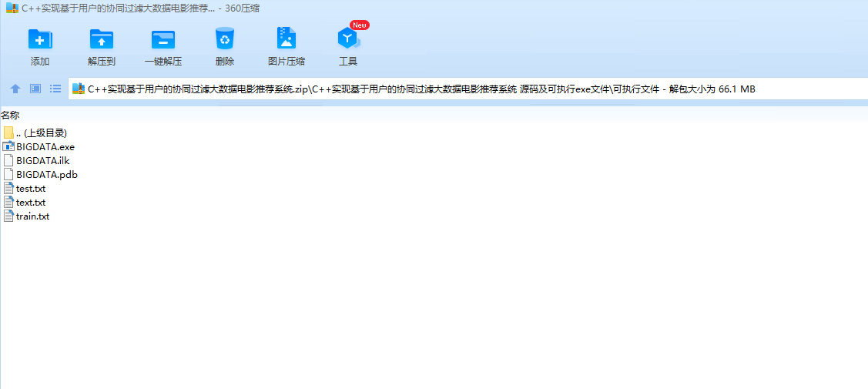This screenshot has height=389, width=868.
Task: Select the .. (上级目录) parent folder row
Action: coord(35,132)
